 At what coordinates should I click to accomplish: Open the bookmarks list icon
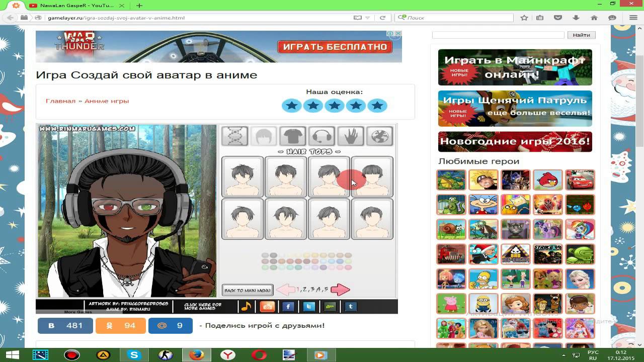540,18
